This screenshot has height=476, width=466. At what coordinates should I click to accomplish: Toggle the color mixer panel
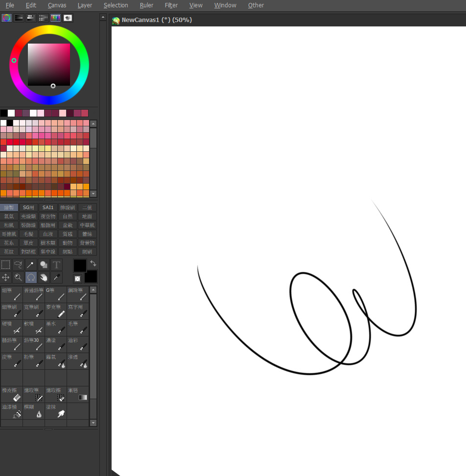click(43, 18)
